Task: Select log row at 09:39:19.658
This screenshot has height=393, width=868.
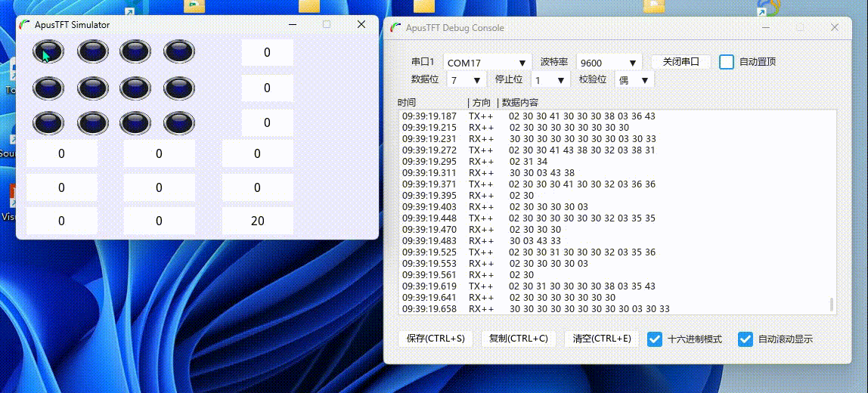Action: (x=613, y=309)
